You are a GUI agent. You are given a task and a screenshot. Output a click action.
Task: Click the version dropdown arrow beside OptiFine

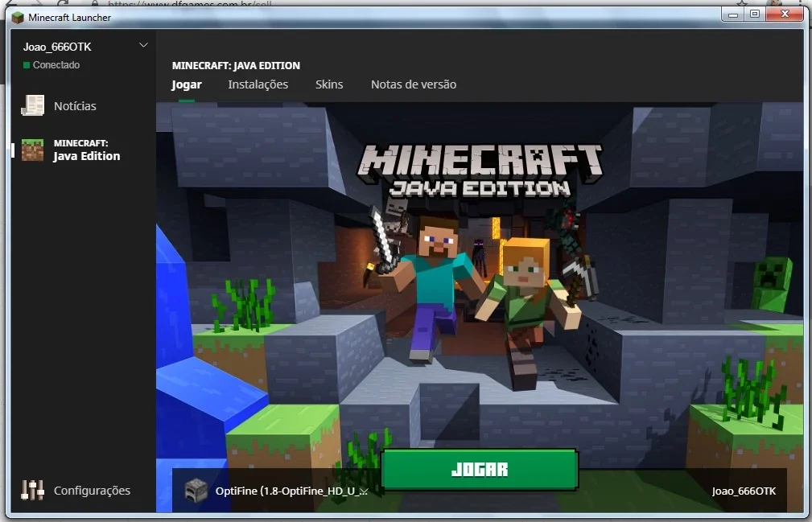pyautogui.click(x=365, y=491)
